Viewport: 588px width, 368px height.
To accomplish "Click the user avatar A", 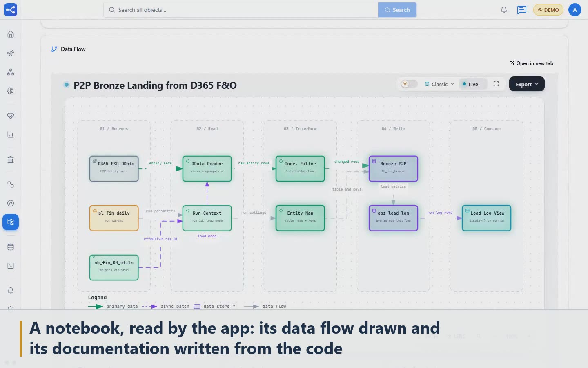I will pos(575,10).
